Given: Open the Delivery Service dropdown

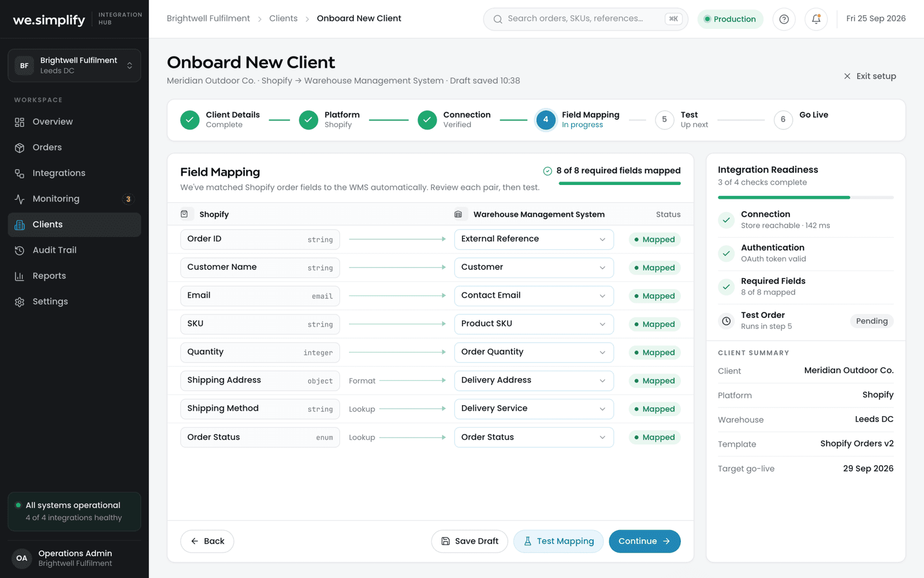Looking at the screenshot, I should click(534, 409).
